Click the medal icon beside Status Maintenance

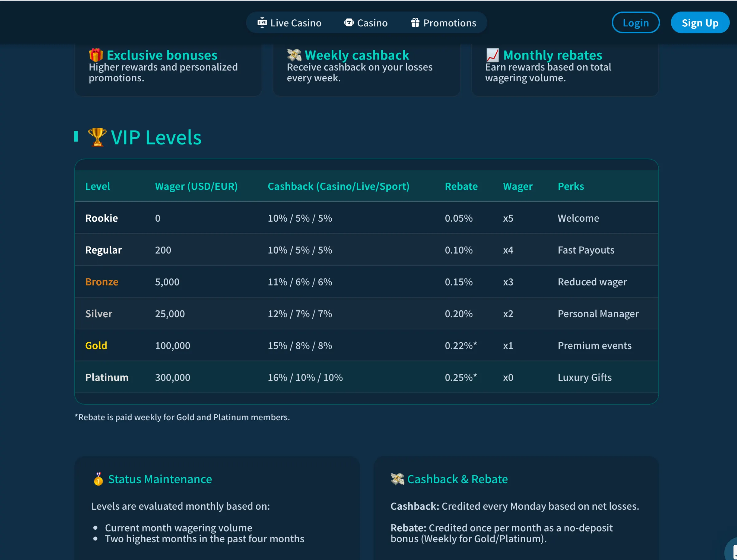[x=98, y=479]
